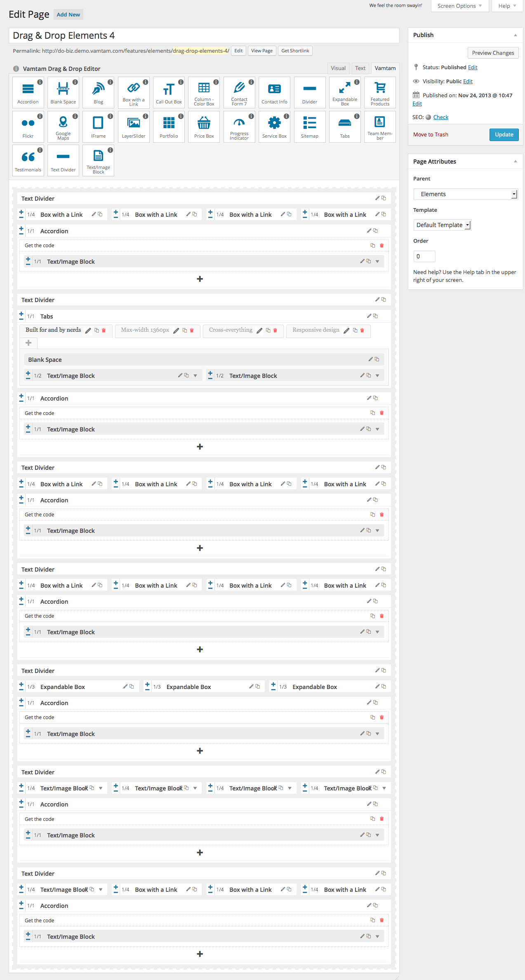The width and height of the screenshot is (525, 980).
Task: Collapse the Publish panel
Action: click(x=515, y=35)
